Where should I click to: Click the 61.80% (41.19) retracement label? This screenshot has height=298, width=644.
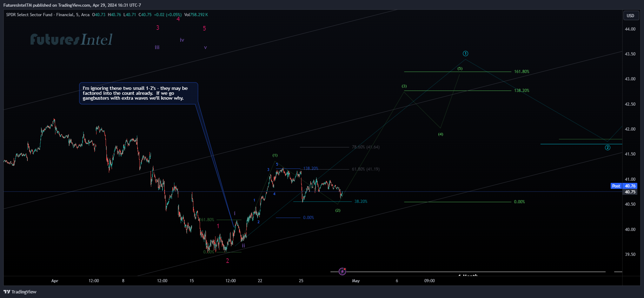pyautogui.click(x=366, y=169)
